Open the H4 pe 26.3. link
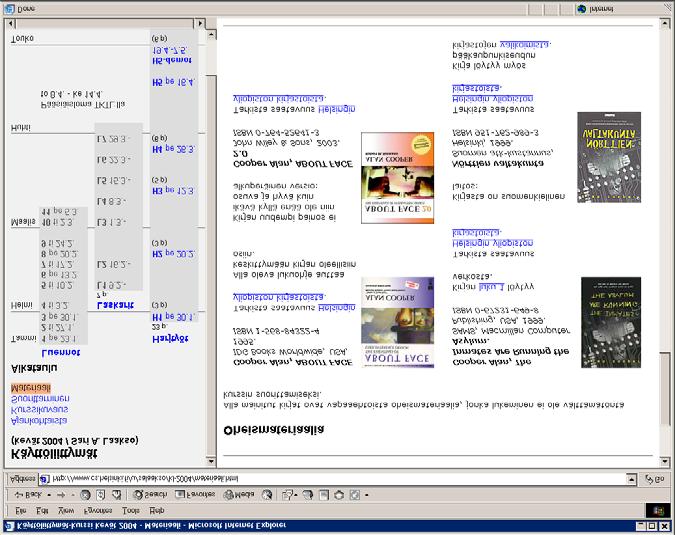This screenshot has width=675, height=535. coord(173,149)
